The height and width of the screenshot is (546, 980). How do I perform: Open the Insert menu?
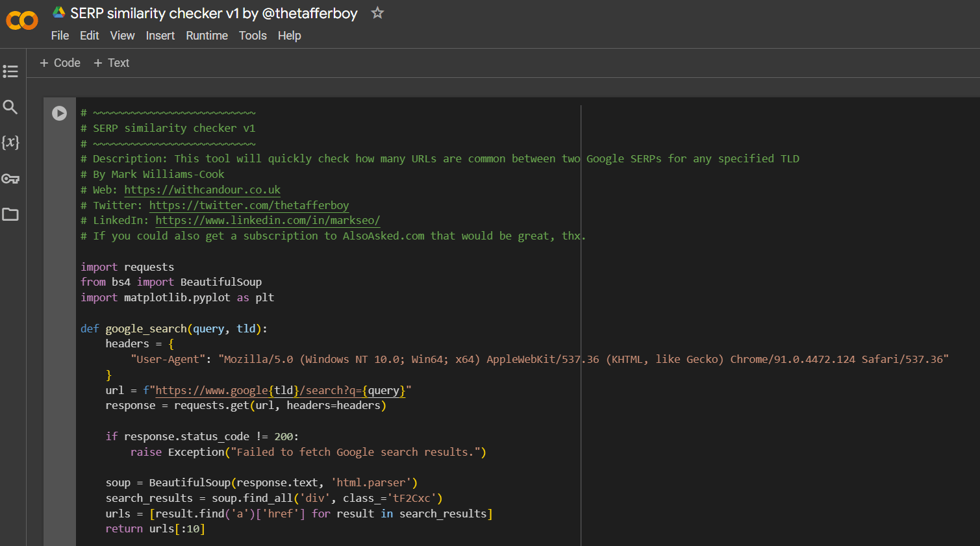point(160,36)
